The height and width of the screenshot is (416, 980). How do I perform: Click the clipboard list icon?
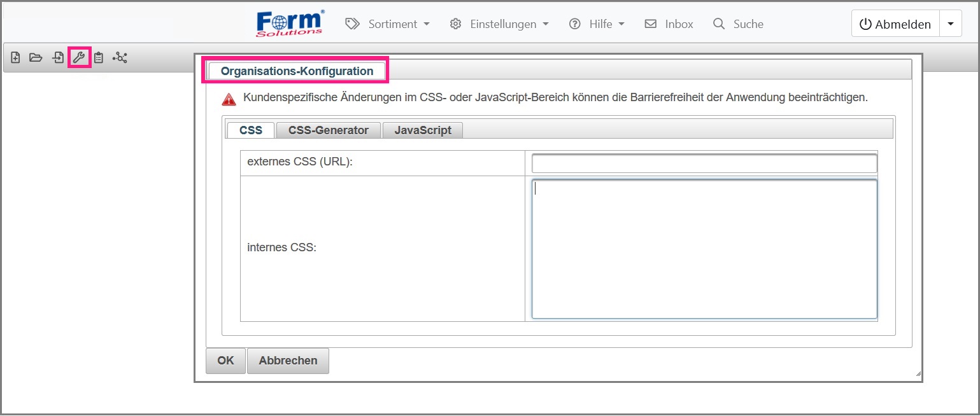coord(99,58)
